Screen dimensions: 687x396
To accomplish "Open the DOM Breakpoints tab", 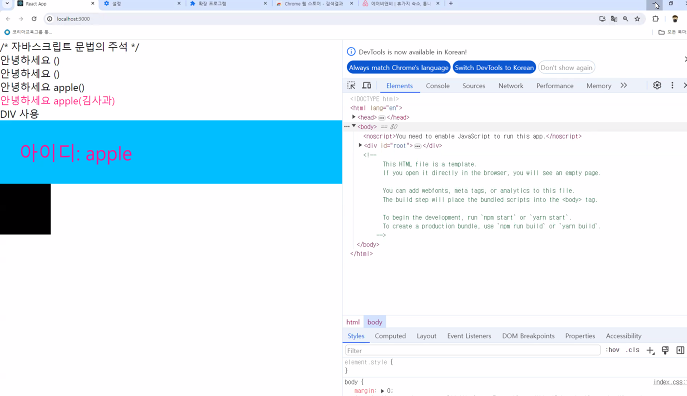I will (x=528, y=336).
